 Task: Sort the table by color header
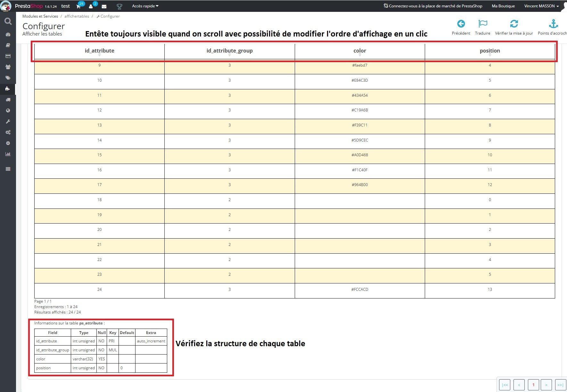tap(360, 51)
